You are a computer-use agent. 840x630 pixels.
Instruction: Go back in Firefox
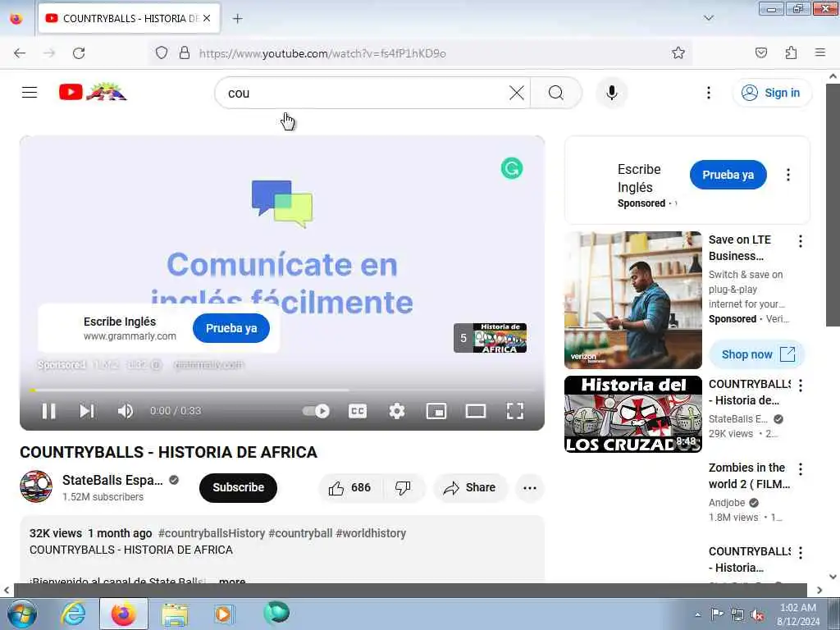(20, 52)
